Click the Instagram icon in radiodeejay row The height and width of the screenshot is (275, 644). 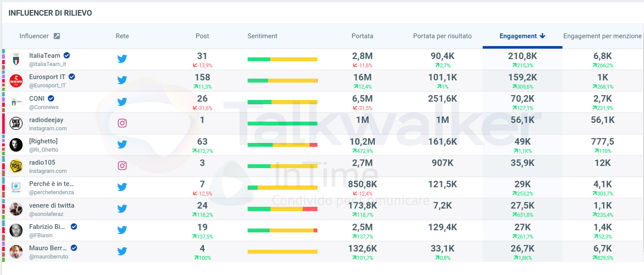tap(122, 123)
